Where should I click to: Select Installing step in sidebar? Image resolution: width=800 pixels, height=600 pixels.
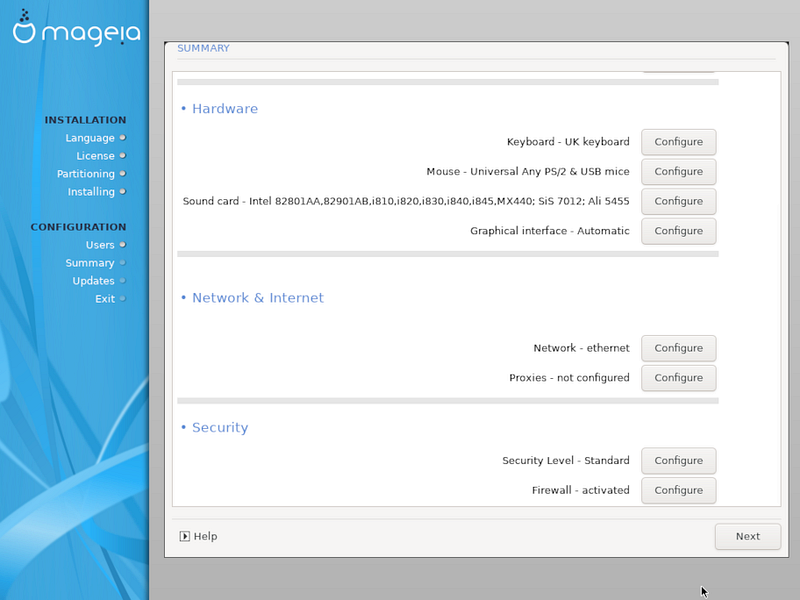pos(91,191)
